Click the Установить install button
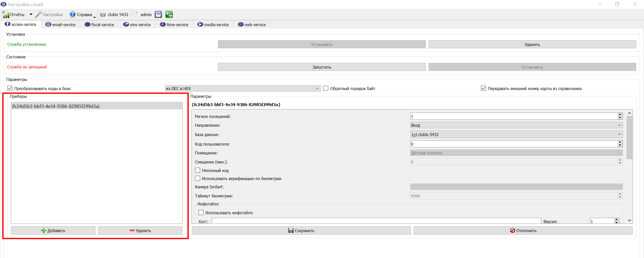This screenshot has height=258, width=644. point(322,45)
